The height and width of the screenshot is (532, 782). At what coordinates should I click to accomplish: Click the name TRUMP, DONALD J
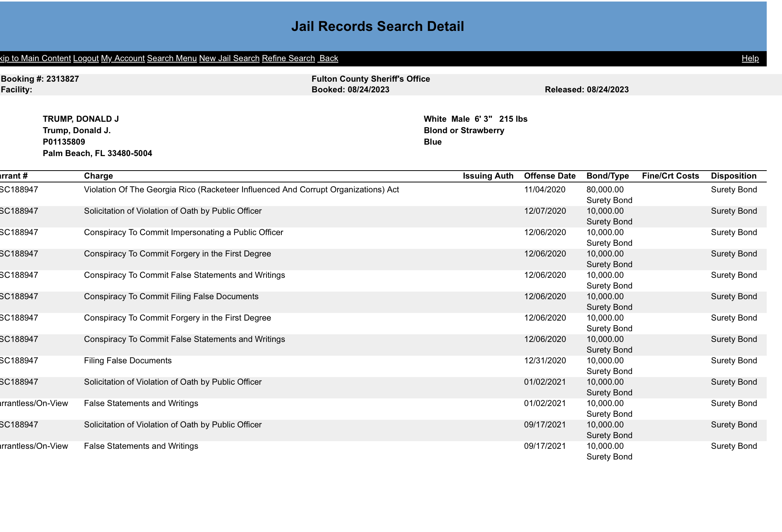pyautogui.click(x=81, y=119)
